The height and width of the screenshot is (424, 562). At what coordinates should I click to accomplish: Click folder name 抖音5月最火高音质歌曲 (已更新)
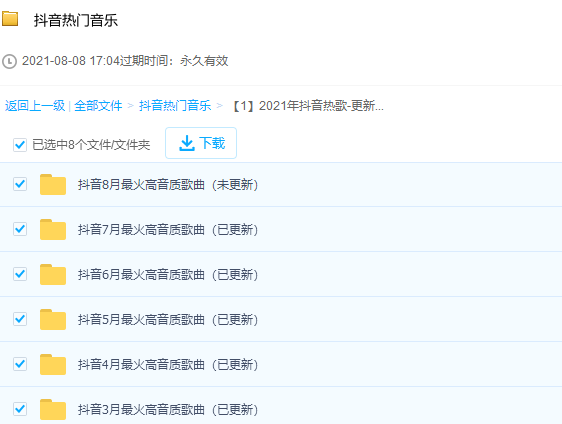(168, 320)
